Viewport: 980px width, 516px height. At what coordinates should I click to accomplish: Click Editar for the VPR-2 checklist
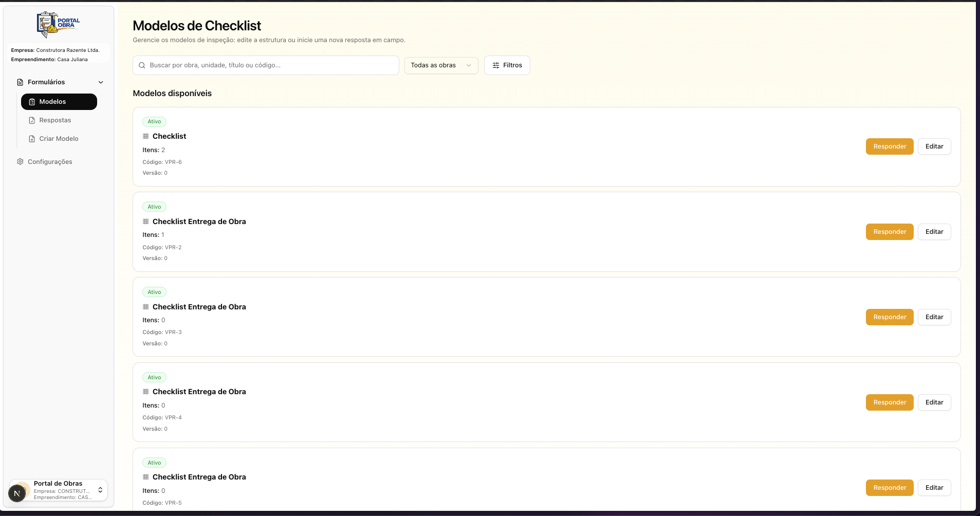tap(934, 232)
